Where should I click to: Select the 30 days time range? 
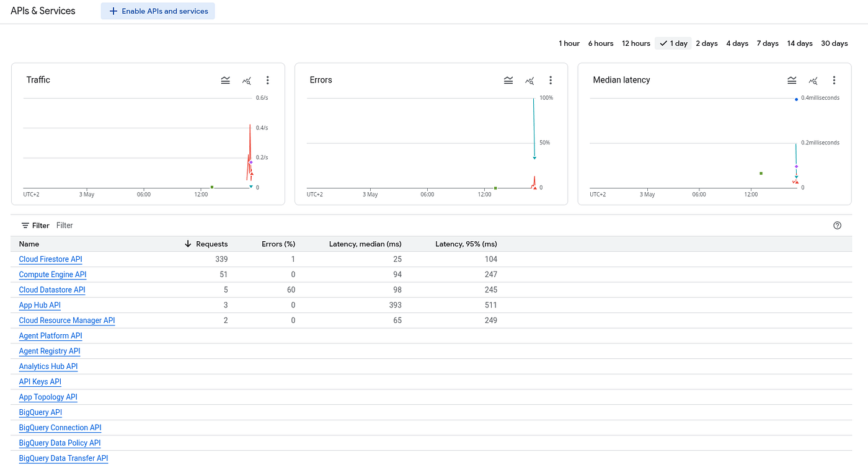[x=835, y=43]
